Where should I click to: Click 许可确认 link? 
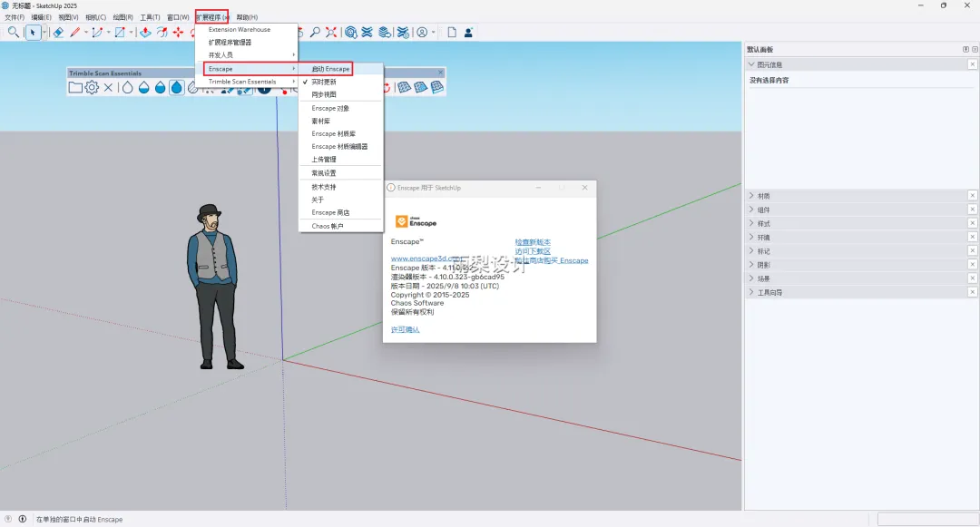[x=405, y=329]
